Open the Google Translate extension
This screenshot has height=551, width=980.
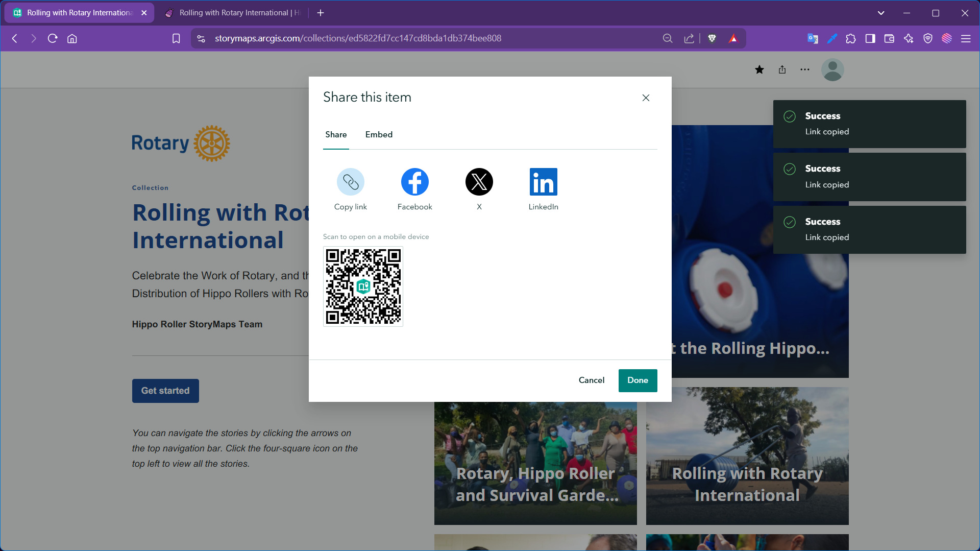pos(813,38)
